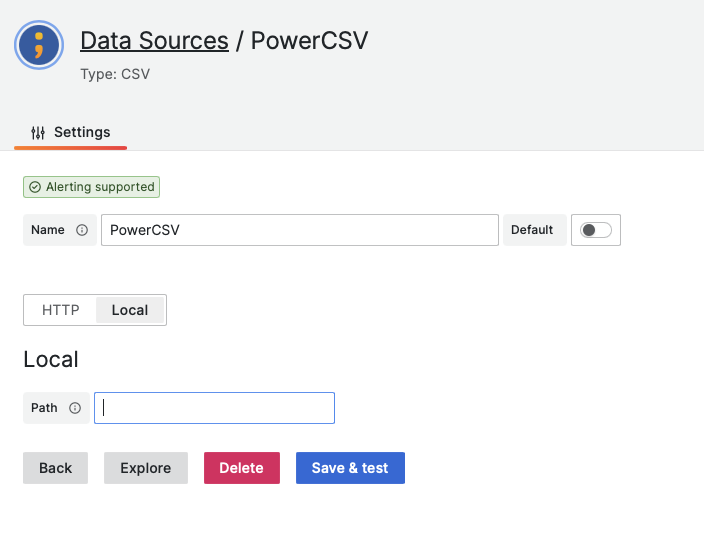Click the info icon beside Path
This screenshot has height=536, width=704.
point(75,408)
